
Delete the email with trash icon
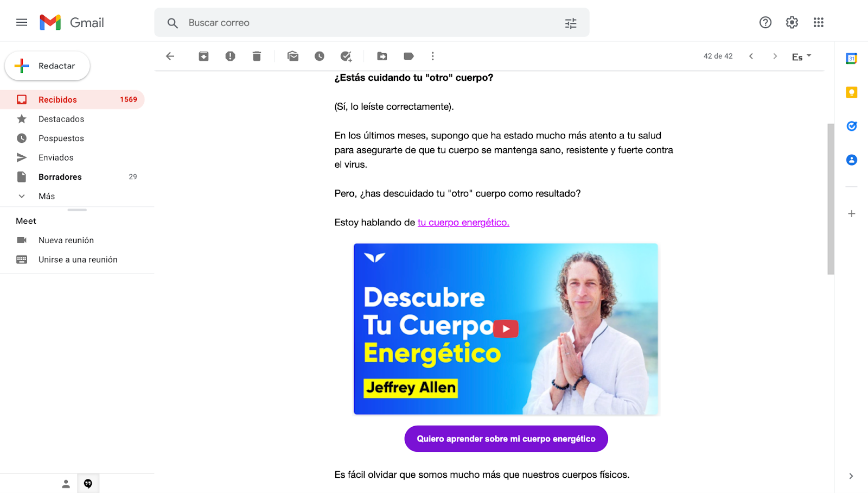(x=257, y=56)
